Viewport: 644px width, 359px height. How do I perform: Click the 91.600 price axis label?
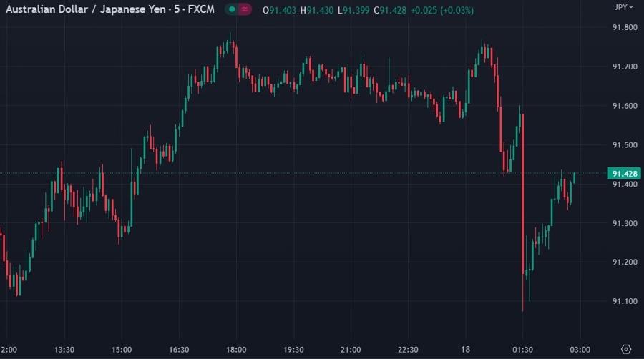tap(625, 106)
